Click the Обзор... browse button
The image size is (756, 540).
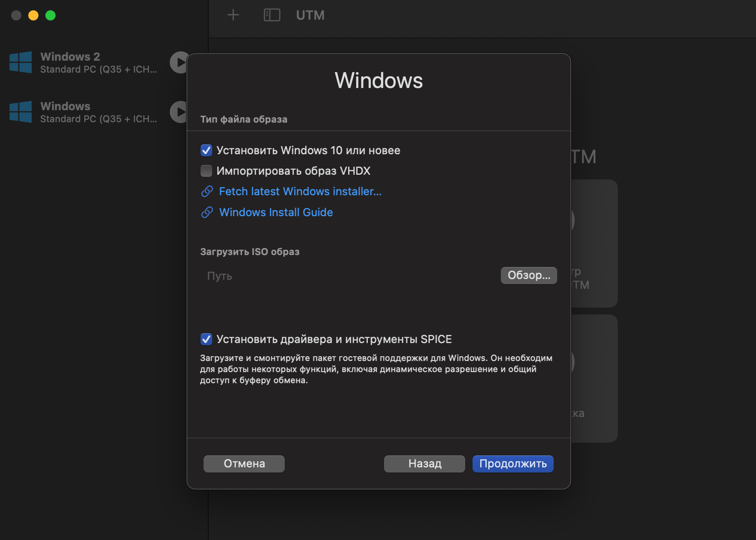(529, 276)
